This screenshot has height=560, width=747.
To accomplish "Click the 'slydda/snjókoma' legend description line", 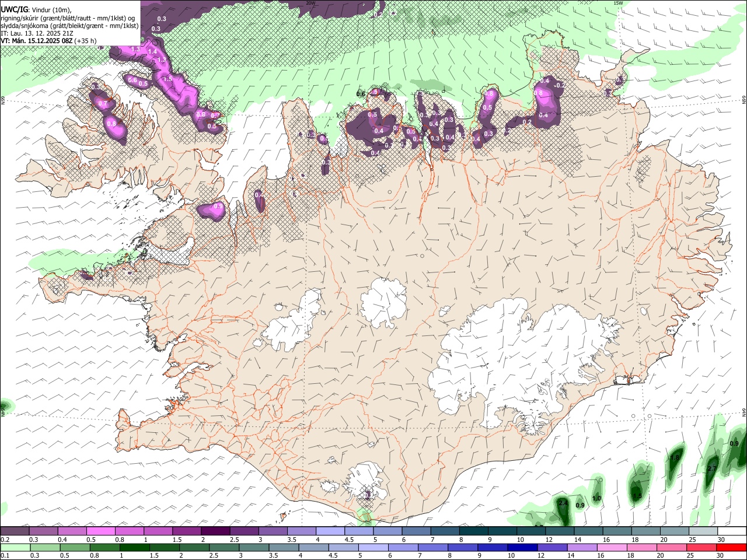I will [x=69, y=26].
